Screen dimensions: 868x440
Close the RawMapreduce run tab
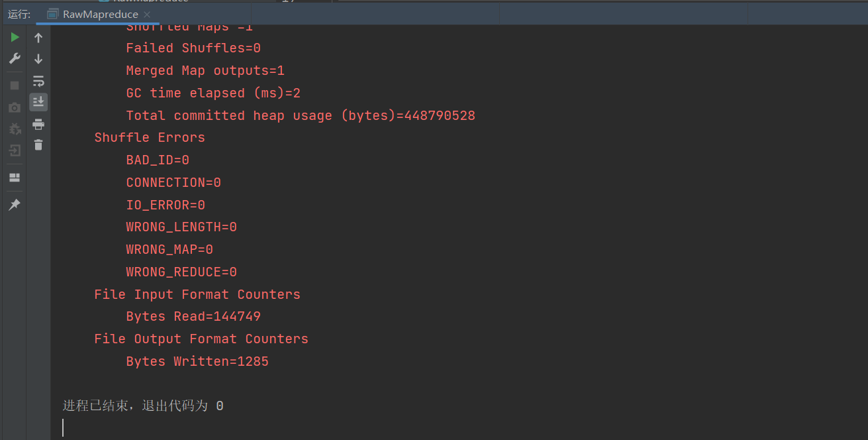147,15
